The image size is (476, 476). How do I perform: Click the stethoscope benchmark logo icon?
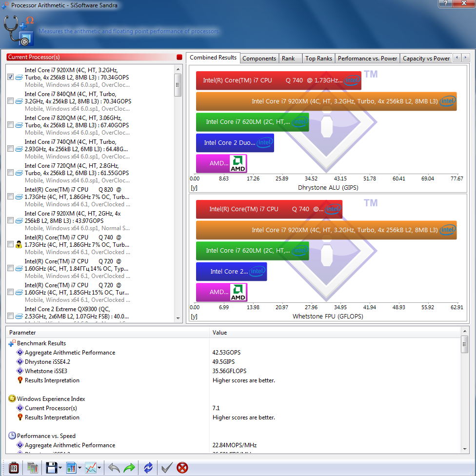pyautogui.click(x=19, y=31)
